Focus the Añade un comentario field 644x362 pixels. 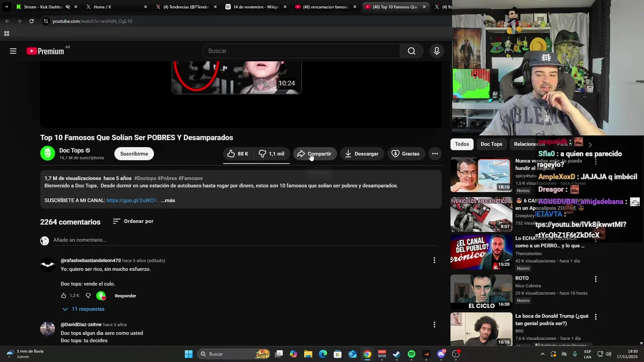click(245, 240)
